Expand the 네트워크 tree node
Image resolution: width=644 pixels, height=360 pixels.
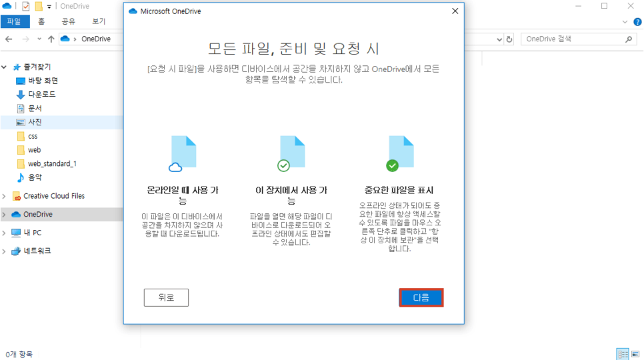tap(4, 251)
